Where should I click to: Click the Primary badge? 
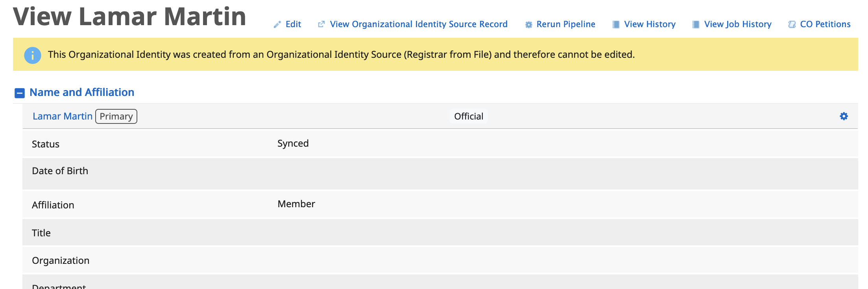pos(116,116)
